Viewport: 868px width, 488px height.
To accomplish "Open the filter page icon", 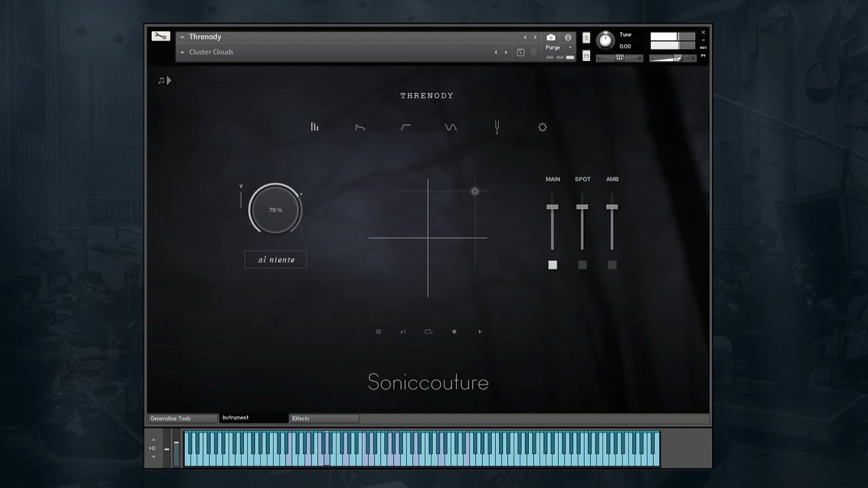I will pos(406,127).
